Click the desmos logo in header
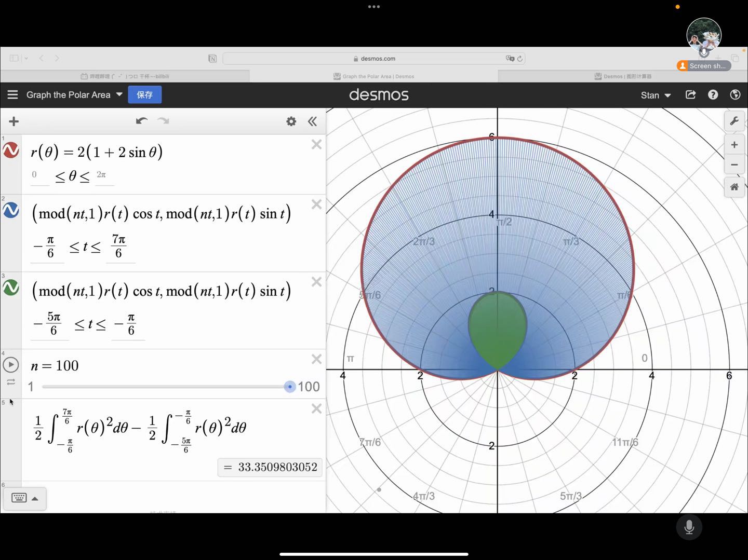Image resolution: width=748 pixels, height=560 pixels. tap(379, 94)
